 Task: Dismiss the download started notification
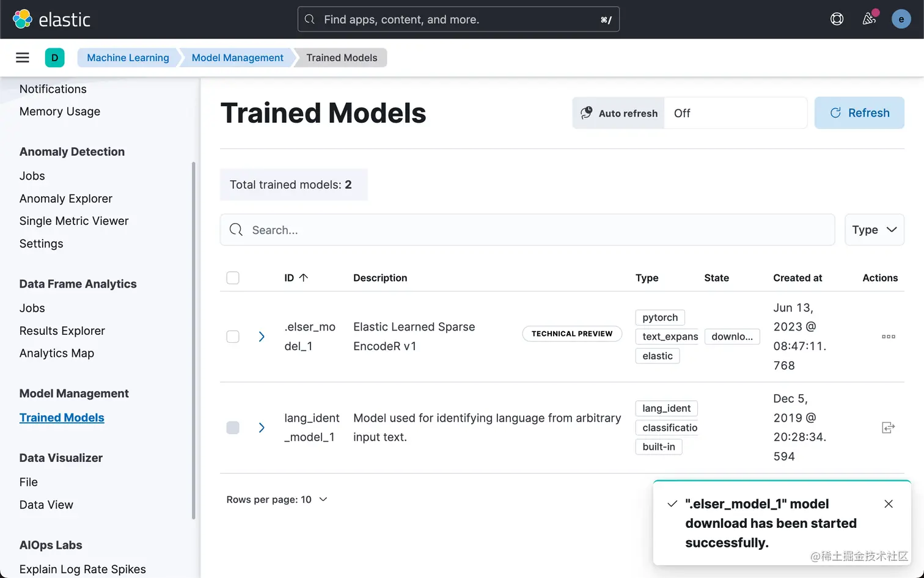tap(889, 504)
